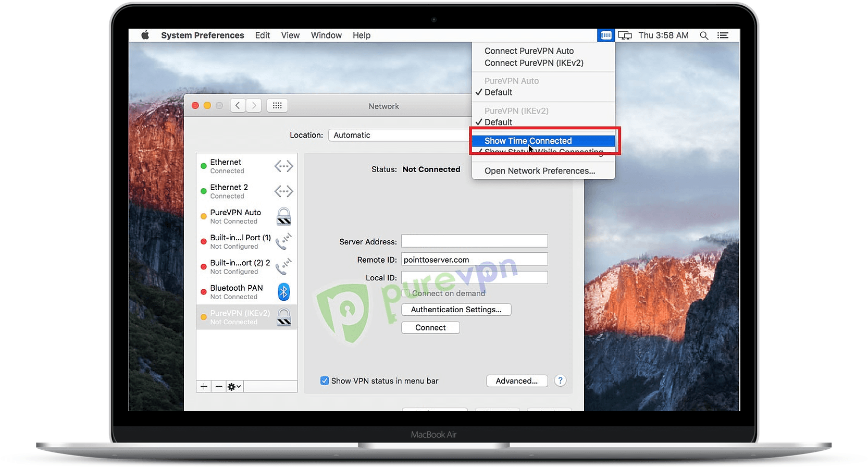Select the Built-in...ort (2) 2 service
This screenshot has width=868, height=467.
[x=247, y=267]
